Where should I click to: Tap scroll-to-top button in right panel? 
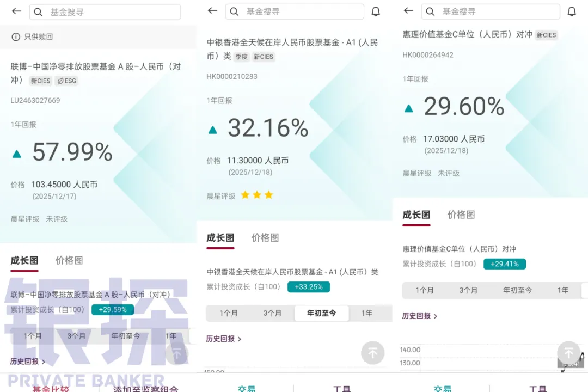point(569,353)
